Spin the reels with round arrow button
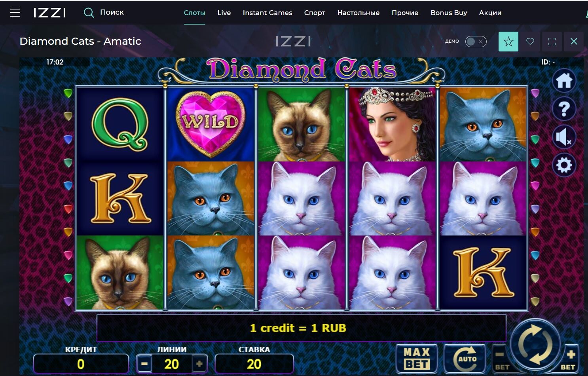The width and height of the screenshot is (588, 376). [x=535, y=344]
